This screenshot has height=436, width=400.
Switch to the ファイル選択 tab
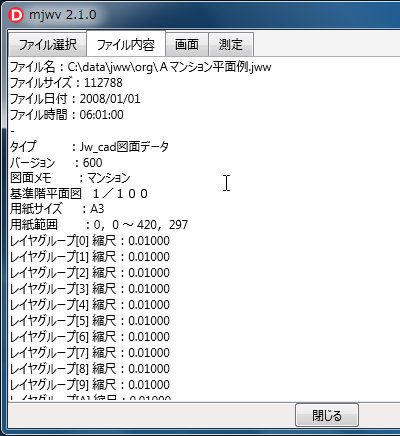(48, 44)
